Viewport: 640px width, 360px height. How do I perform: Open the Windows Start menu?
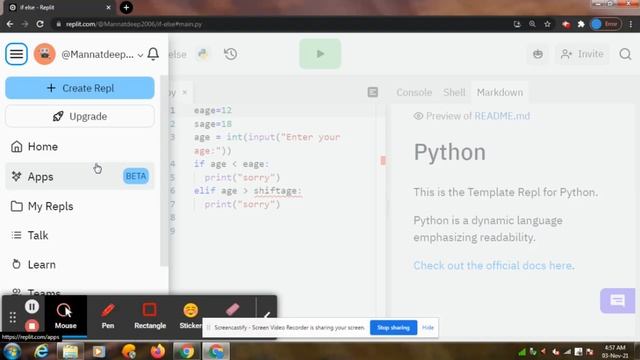coord(12,351)
